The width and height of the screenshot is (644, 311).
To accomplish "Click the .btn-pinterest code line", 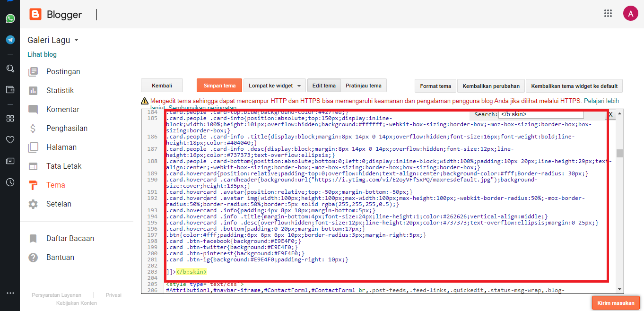I will click(235, 253).
